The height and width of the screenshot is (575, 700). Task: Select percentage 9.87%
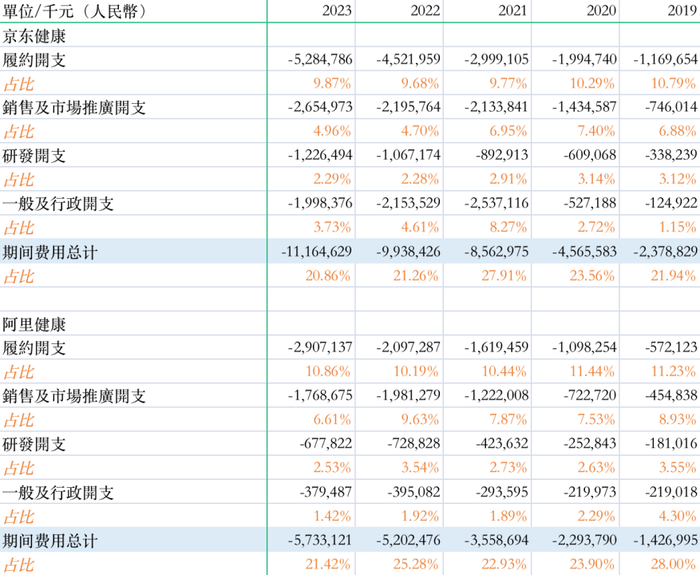coord(332,83)
